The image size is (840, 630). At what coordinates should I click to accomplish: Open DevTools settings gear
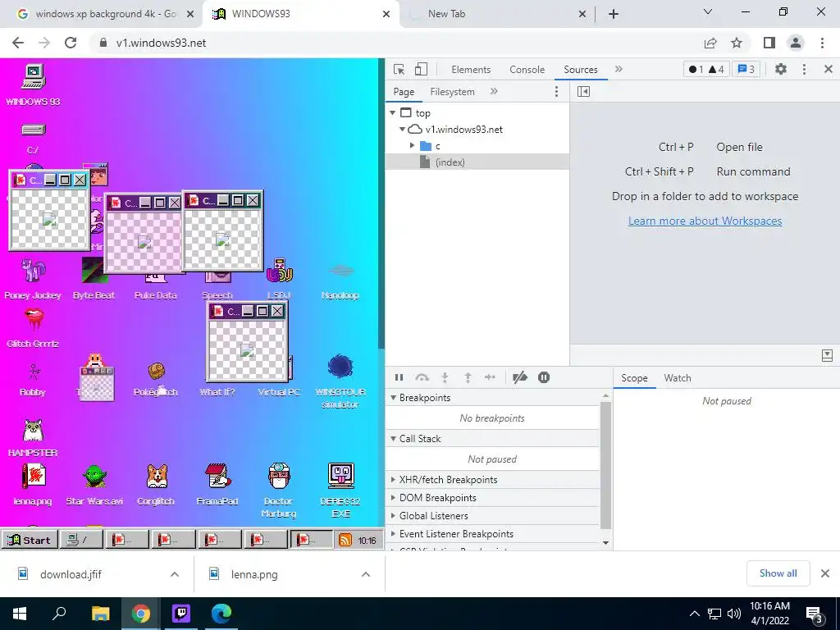(x=781, y=69)
